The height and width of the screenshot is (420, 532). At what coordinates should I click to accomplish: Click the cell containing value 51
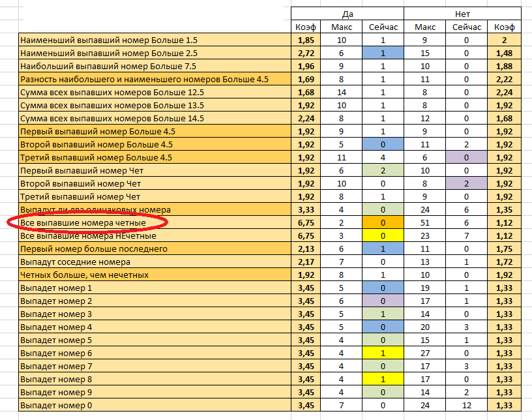coord(426,223)
